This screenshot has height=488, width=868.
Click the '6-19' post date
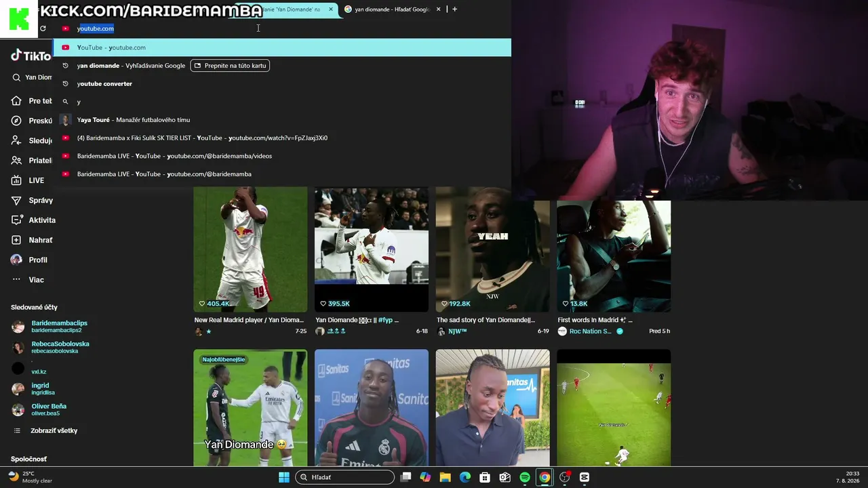click(x=542, y=331)
